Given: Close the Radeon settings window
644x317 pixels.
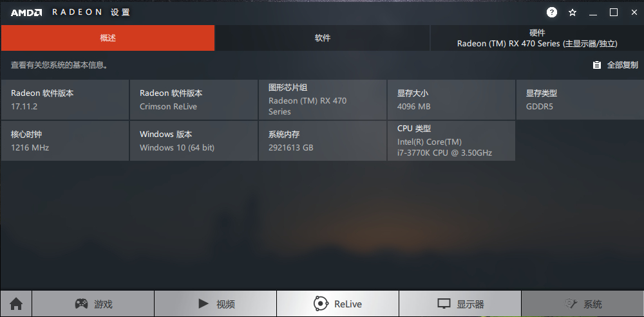Looking at the screenshot, I should pos(634,13).
